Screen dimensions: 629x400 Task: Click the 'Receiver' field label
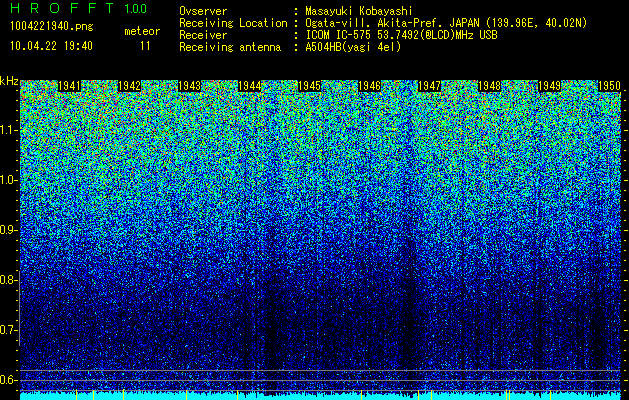(203, 35)
